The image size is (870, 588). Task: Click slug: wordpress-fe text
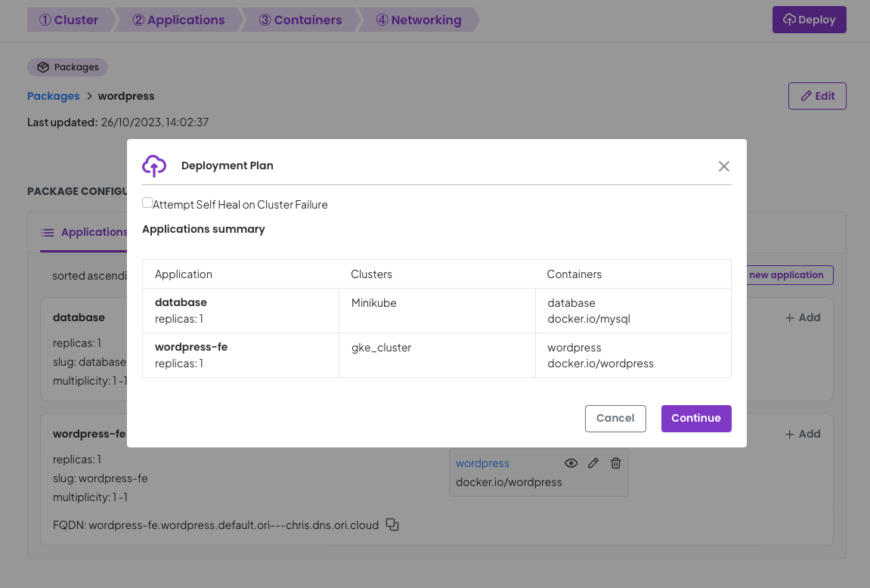click(101, 478)
